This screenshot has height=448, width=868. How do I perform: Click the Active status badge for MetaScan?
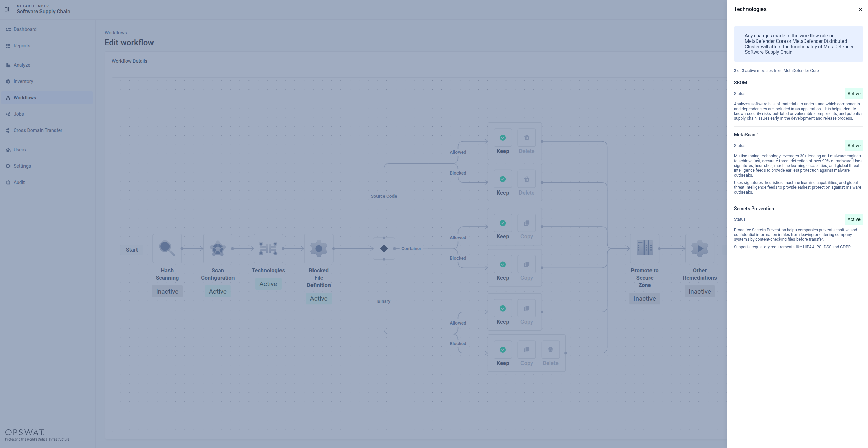click(854, 146)
